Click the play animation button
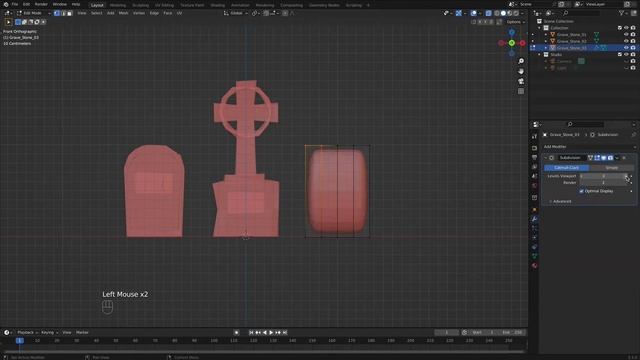This screenshot has height=360, width=640. 271,332
